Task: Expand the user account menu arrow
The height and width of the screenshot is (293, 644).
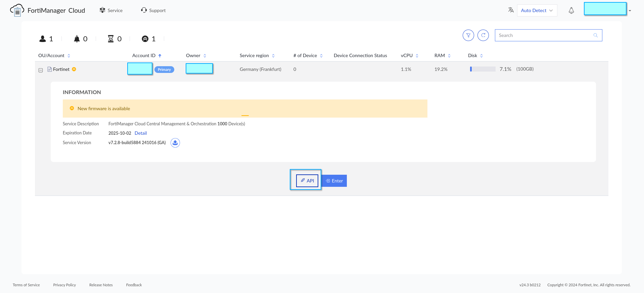Action: [630, 11]
